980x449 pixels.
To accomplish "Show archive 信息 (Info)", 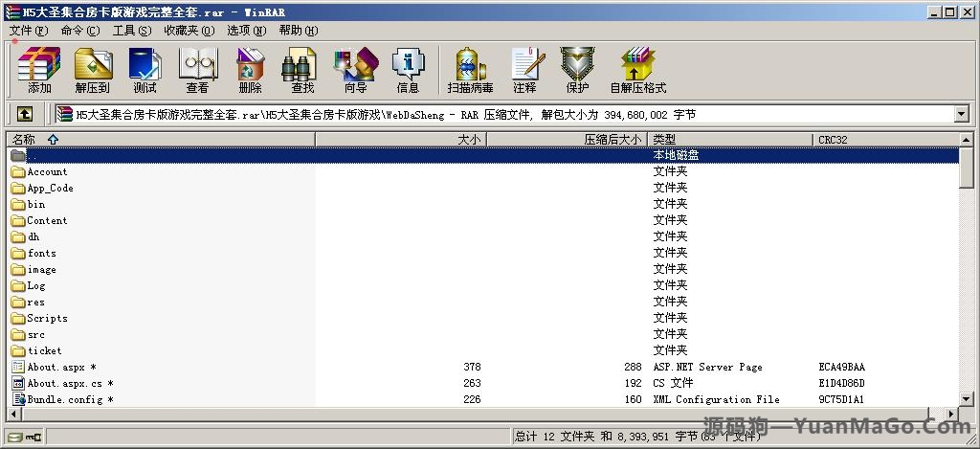I will tap(408, 70).
